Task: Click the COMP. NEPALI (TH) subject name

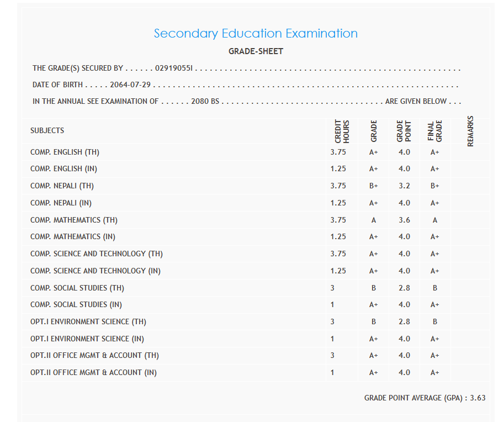Action: 62,186
